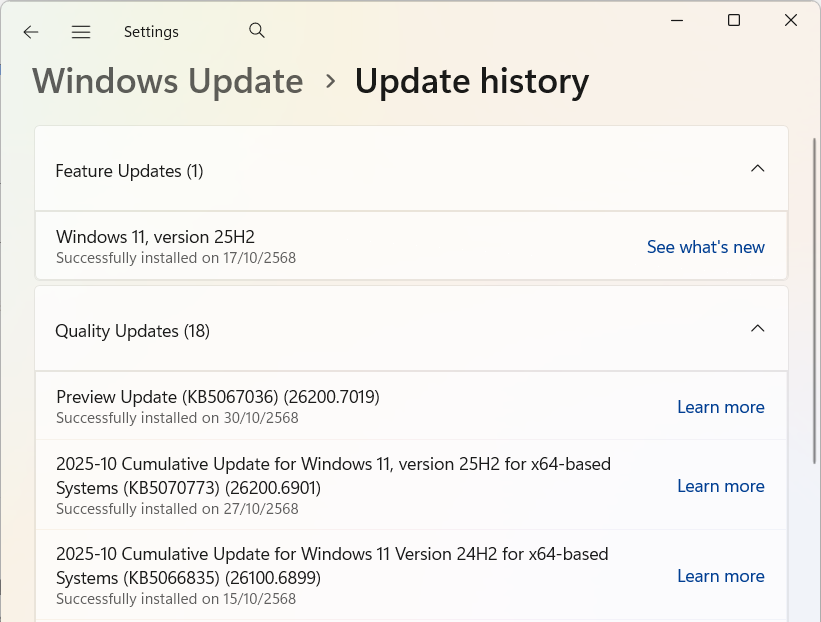This screenshot has width=821, height=622.
Task: Select the 24H2 Cumulative Update KB5066835 entry
Action: pyautogui.click(x=331, y=566)
